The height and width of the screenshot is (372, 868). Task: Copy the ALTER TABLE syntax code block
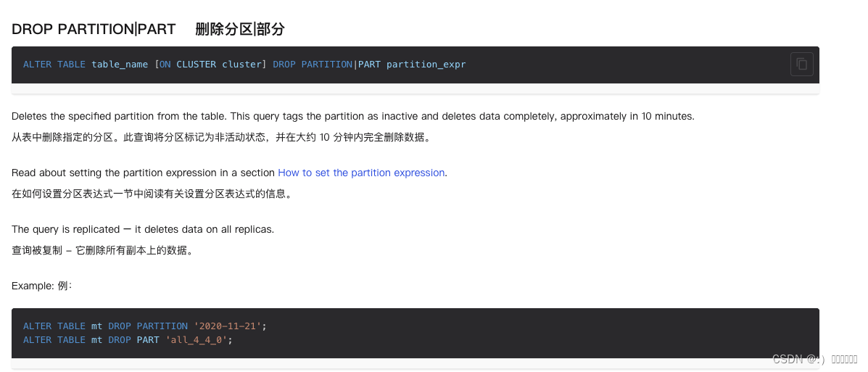[x=801, y=65]
